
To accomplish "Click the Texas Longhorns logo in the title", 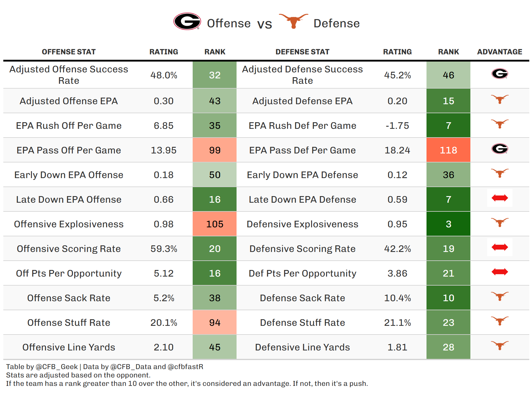I will (293, 21).
